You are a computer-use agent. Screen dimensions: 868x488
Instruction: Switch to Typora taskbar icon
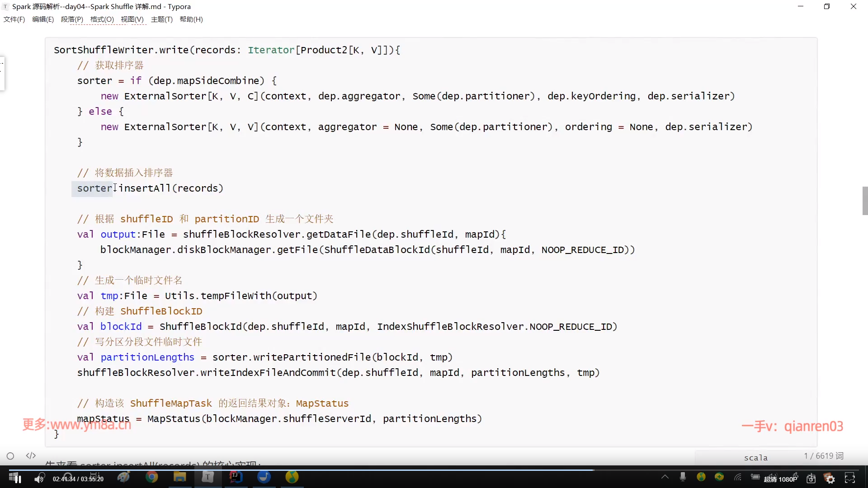click(208, 477)
